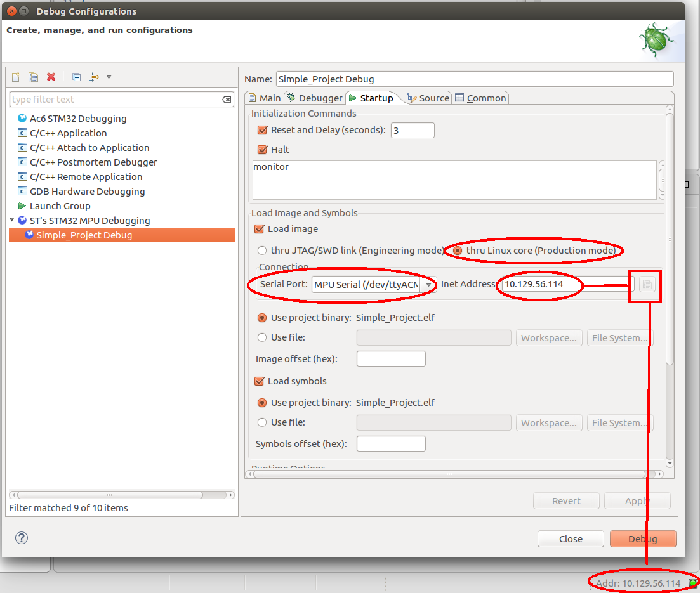
Task: Click the Close button
Action: click(570, 538)
